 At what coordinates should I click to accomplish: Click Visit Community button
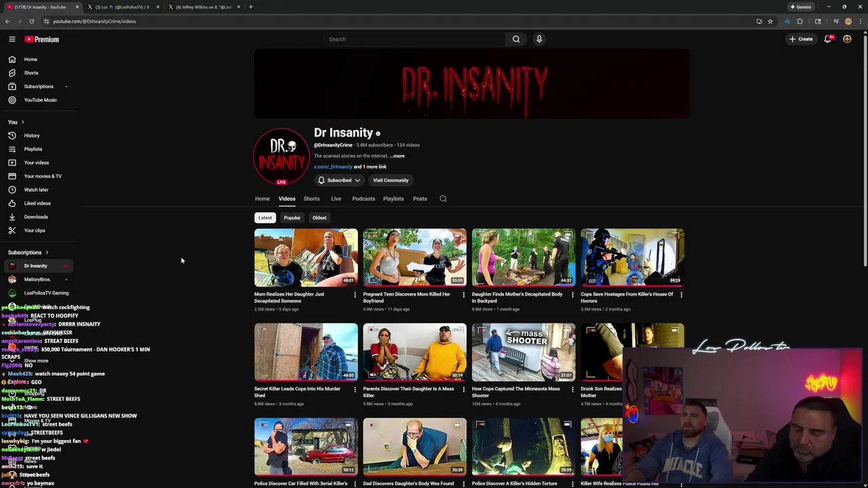(x=391, y=180)
